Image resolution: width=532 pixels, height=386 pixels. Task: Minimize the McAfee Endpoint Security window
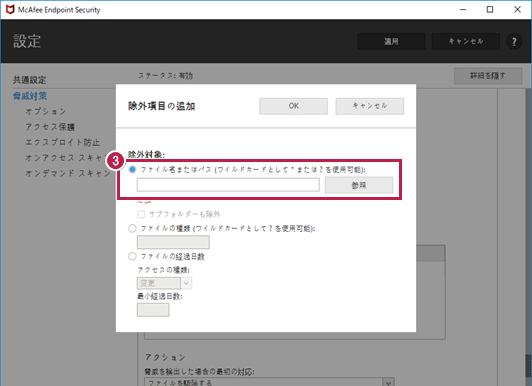[x=463, y=9]
